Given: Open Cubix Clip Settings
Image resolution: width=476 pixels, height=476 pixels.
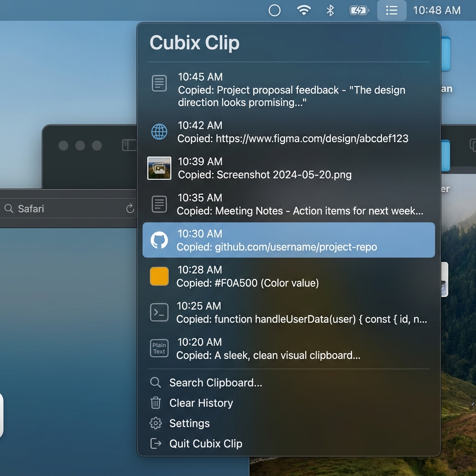Looking at the screenshot, I should point(289,423).
